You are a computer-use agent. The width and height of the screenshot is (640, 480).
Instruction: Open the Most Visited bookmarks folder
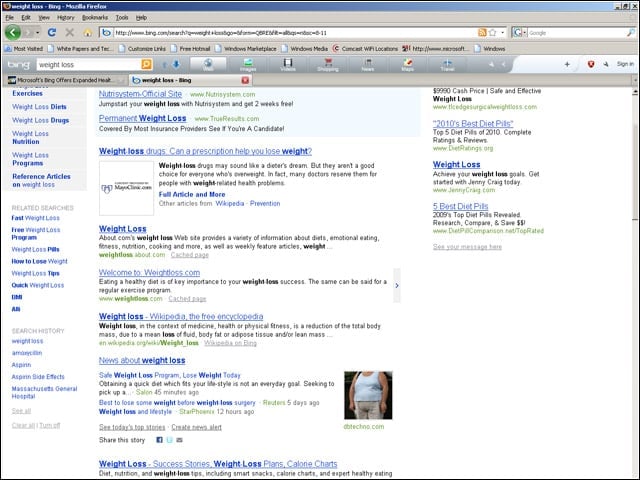24,49
